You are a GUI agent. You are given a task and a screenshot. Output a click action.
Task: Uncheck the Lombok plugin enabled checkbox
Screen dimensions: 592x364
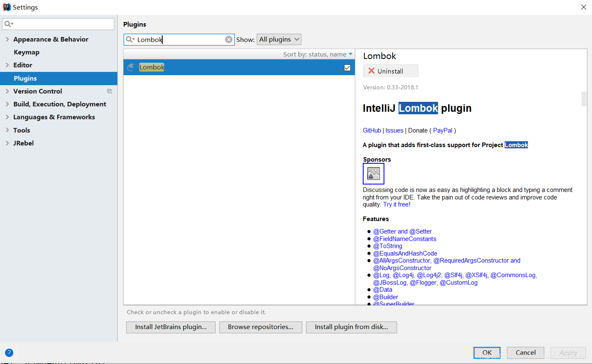(347, 68)
